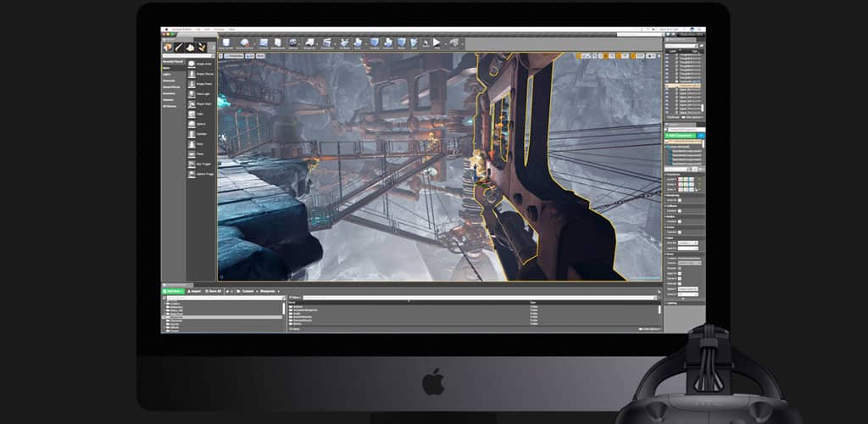
Task: Select the Lights category in Modes panel
Action: coord(168,74)
